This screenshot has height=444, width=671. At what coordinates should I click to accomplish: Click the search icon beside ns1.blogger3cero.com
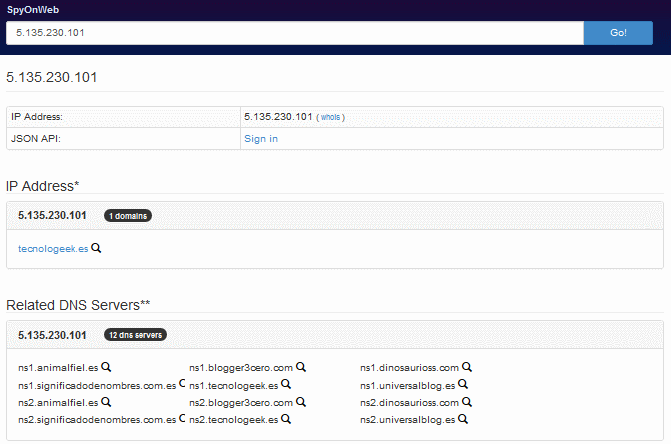[x=301, y=367]
